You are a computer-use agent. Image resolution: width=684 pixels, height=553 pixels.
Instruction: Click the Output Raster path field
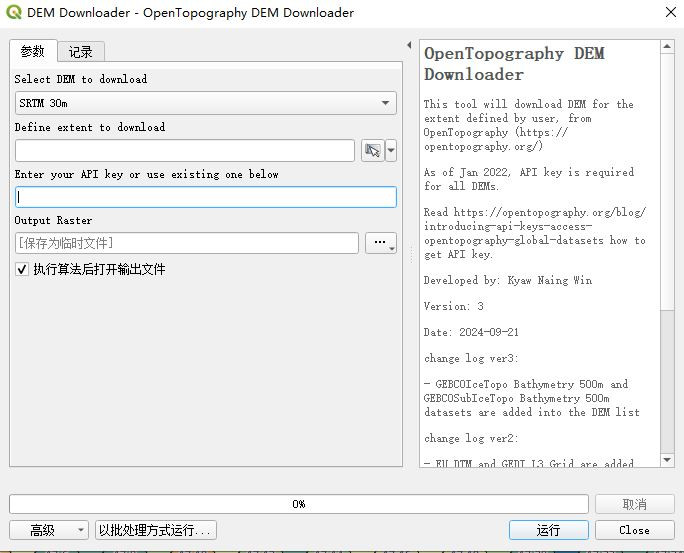[x=187, y=243]
